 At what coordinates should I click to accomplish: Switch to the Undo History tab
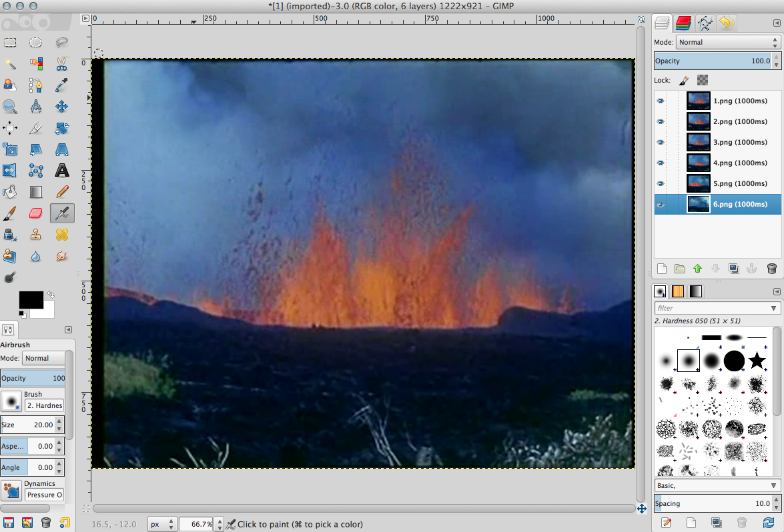tap(727, 23)
